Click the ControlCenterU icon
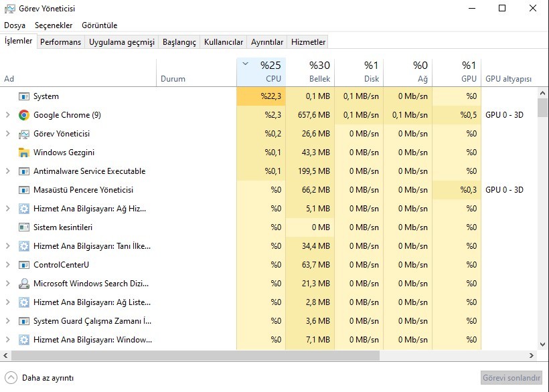 [24, 265]
